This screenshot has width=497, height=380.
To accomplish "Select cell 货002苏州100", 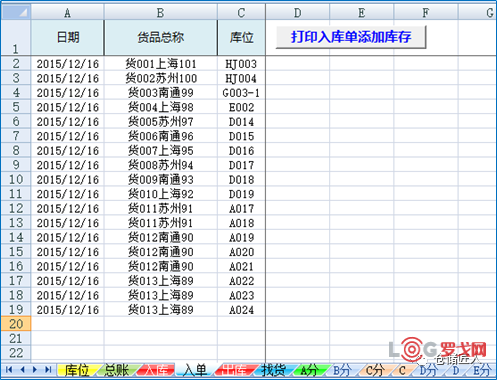I will 161,78.
